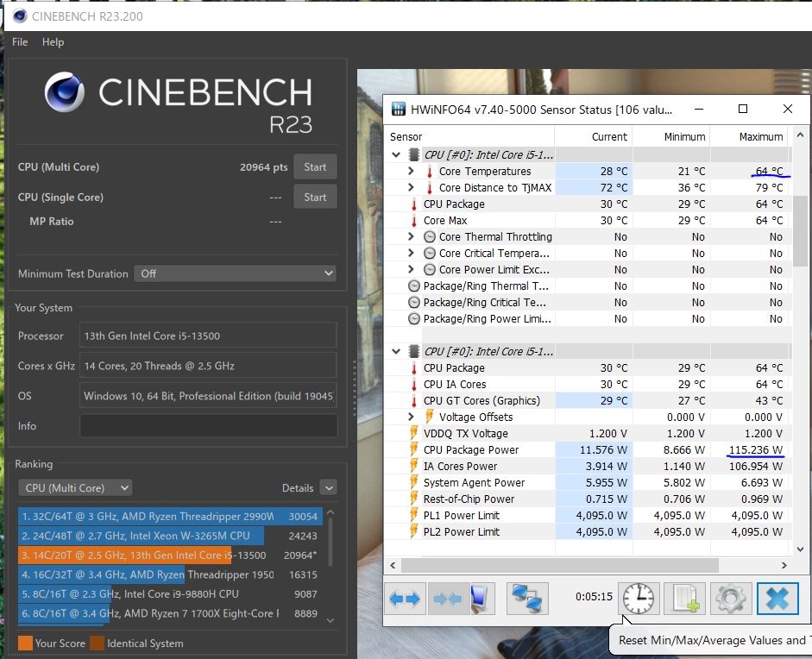The width and height of the screenshot is (812, 659).
Task: Click the lightning icon beside CPU Package Power
Action: point(414,449)
